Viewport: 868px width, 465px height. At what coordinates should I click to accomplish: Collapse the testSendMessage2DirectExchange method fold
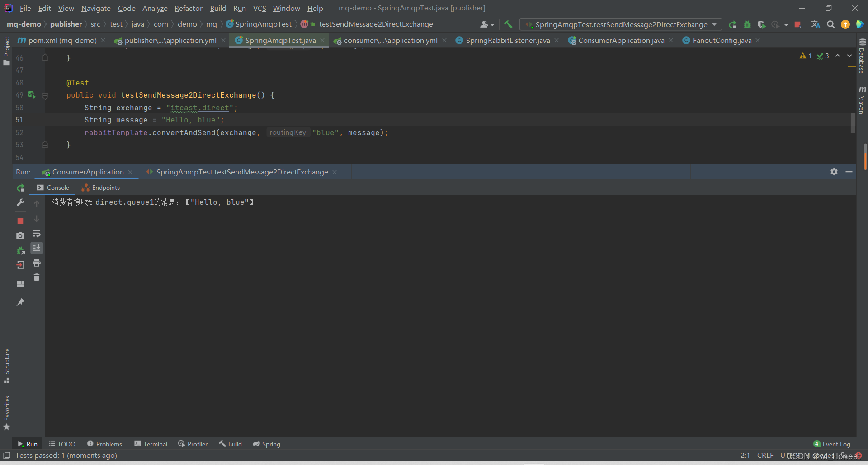[x=45, y=95]
